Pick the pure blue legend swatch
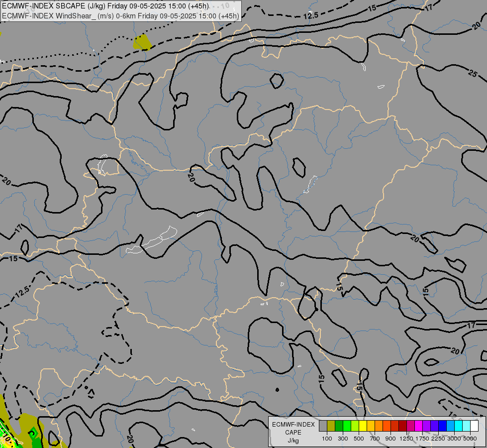Image resolution: width=487 pixels, height=448 pixels. 443,426
